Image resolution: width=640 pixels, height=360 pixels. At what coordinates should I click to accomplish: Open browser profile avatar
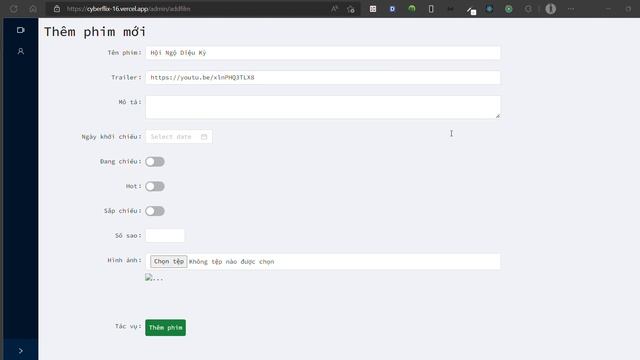click(551, 9)
